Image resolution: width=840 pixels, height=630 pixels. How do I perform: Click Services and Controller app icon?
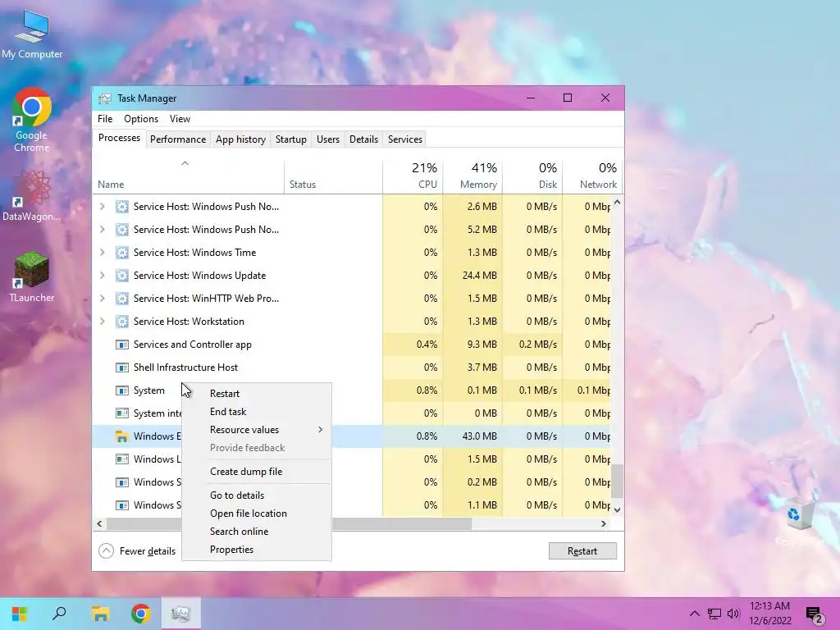click(122, 345)
